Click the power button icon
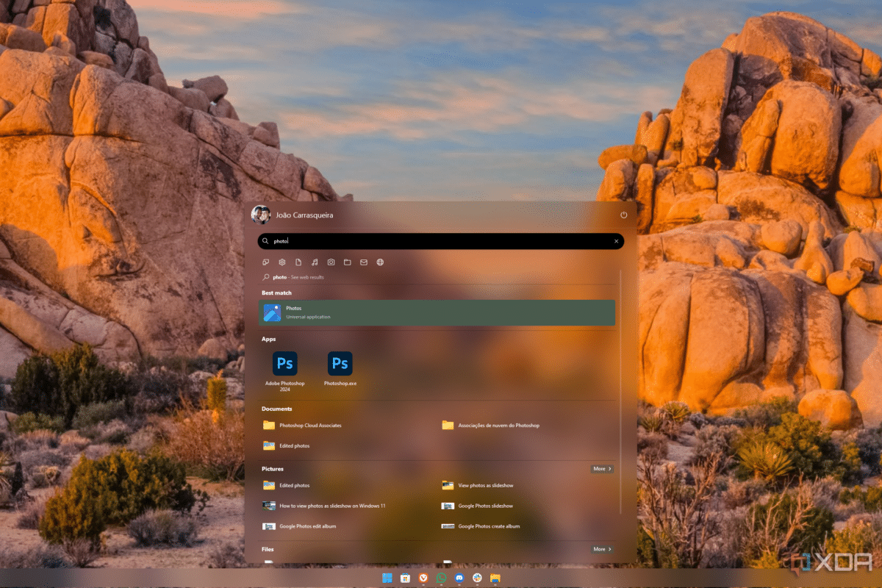 coord(624,215)
